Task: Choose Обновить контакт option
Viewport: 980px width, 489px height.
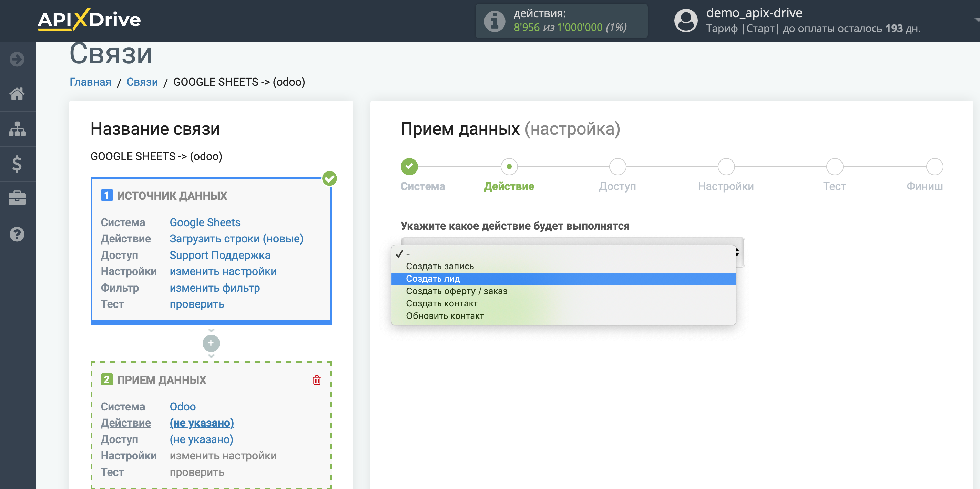Action: tap(563, 316)
